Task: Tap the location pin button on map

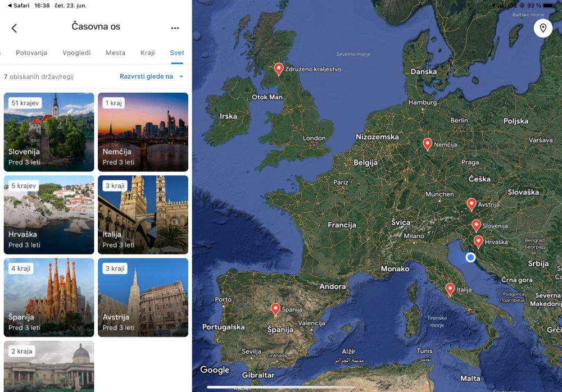Action: coord(542,28)
